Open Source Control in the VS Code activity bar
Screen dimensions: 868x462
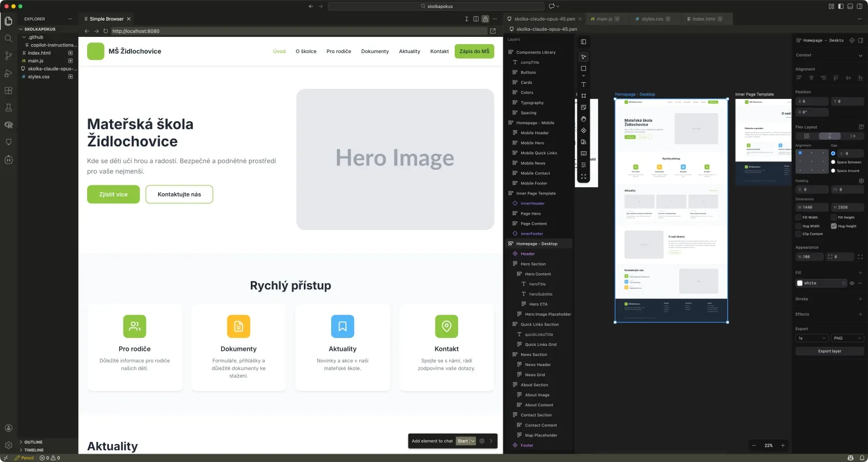[8, 55]
